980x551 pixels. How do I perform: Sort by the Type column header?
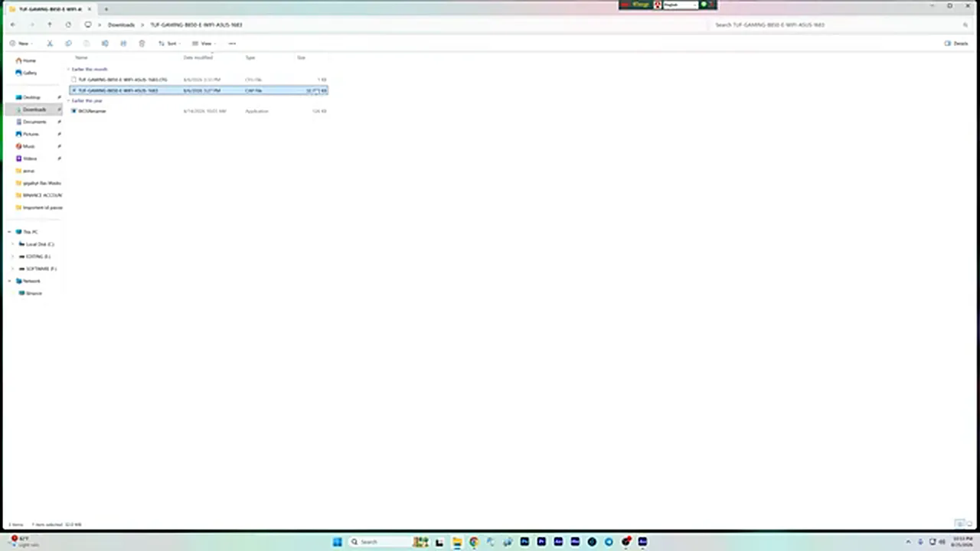point(250,57)
